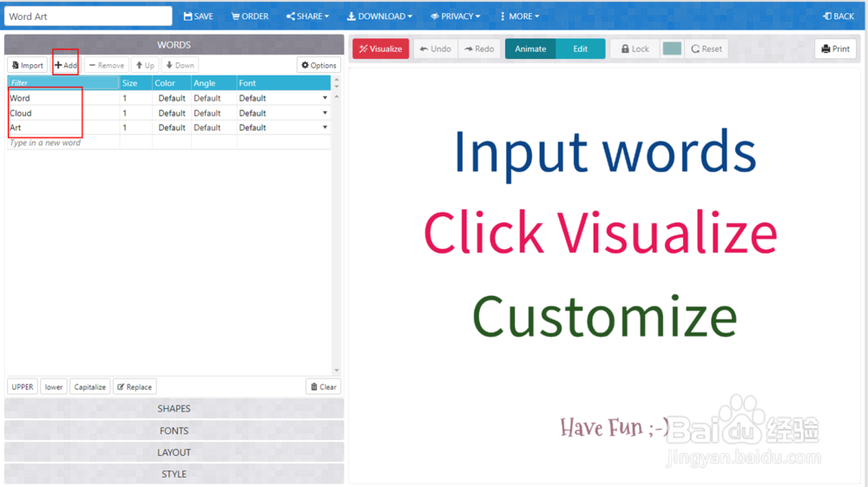This screenshot has width=868, height=487.
Task: Open the DOWNLOAD dropdown menu
Action: pyautogui.click(x=380, y=16)
